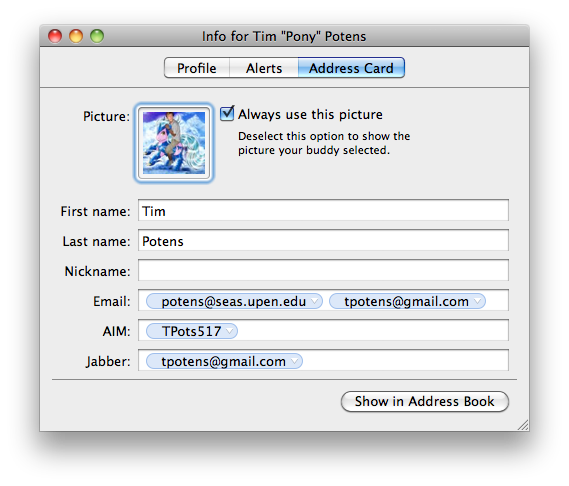Click Show in Address Book button
This screenshot has width=569, height=486.
425,401
